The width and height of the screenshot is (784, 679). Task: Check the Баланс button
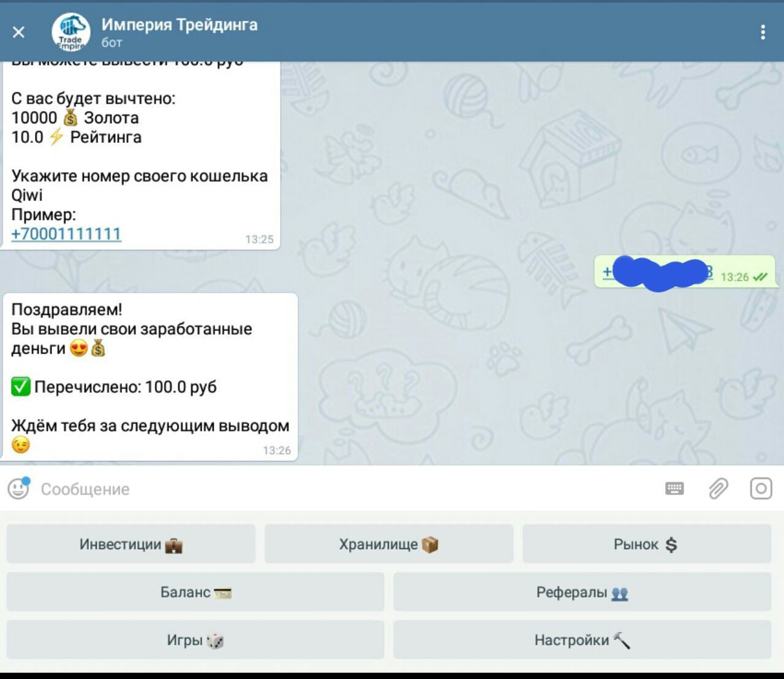(195, 591)
